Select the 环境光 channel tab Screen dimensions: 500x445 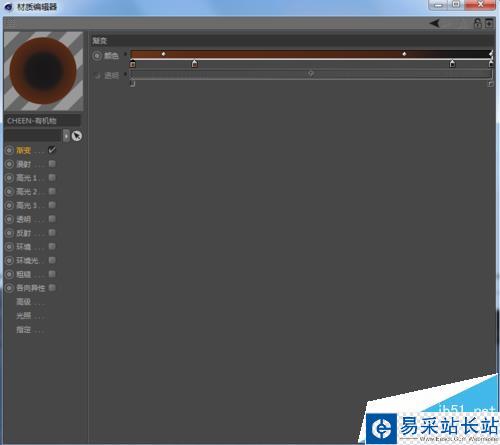[x=27, y=261]
